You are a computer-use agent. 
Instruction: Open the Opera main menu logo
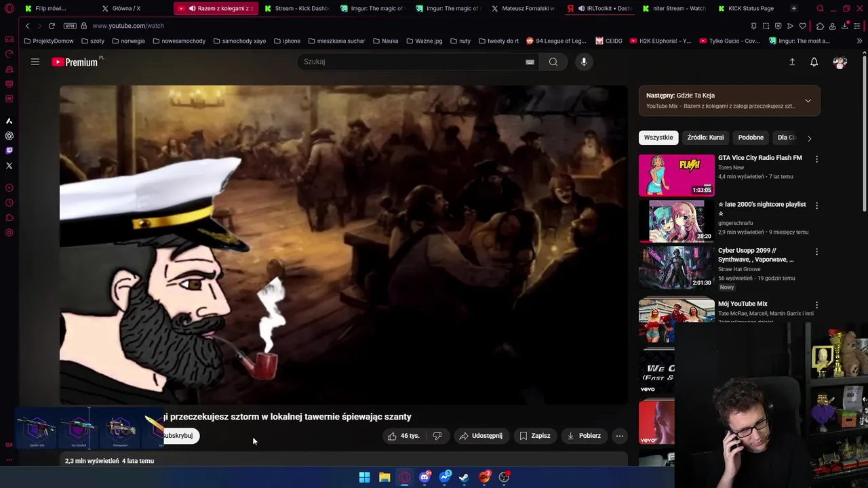pos(9,8)
